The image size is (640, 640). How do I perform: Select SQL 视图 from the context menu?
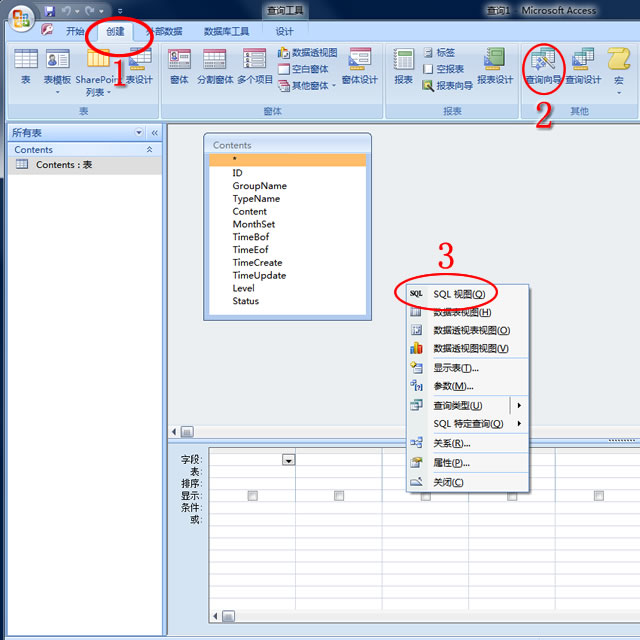(459, 294)
